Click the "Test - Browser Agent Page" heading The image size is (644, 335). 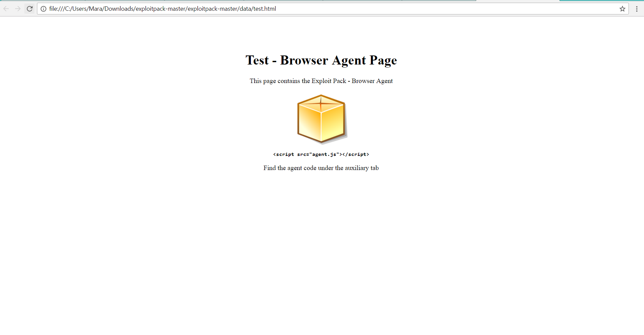pos(321,60)
